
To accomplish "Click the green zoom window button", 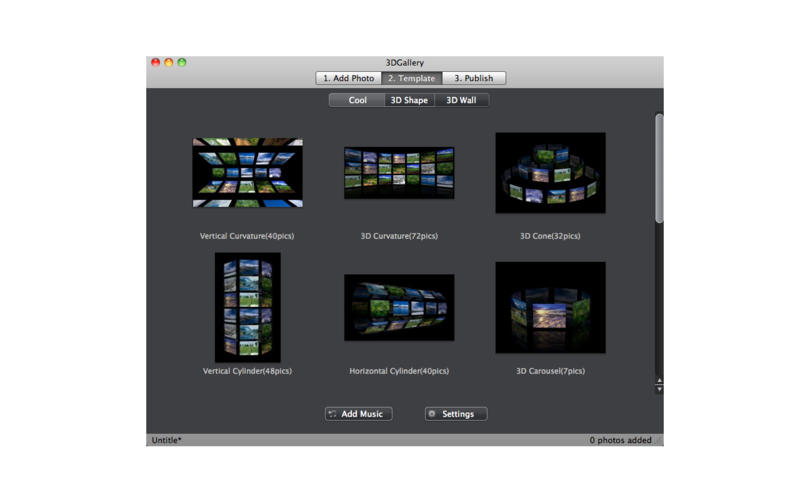I will click(x=182, y=62).
